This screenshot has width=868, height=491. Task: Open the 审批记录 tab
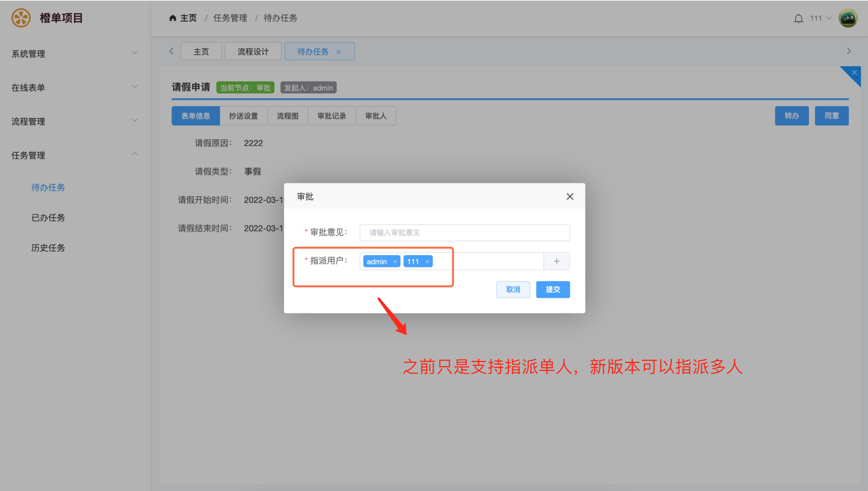[332, 116]
